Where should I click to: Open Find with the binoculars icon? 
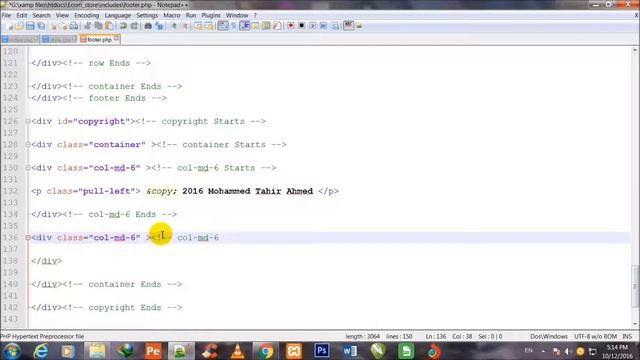pyautogui.click(x=148, y=26)
